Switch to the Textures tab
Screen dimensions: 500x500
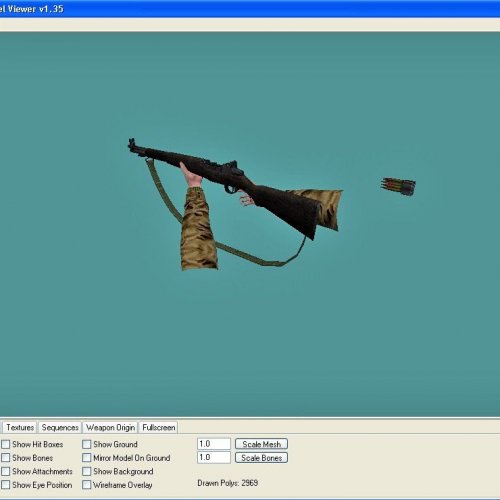coord(20,427)
